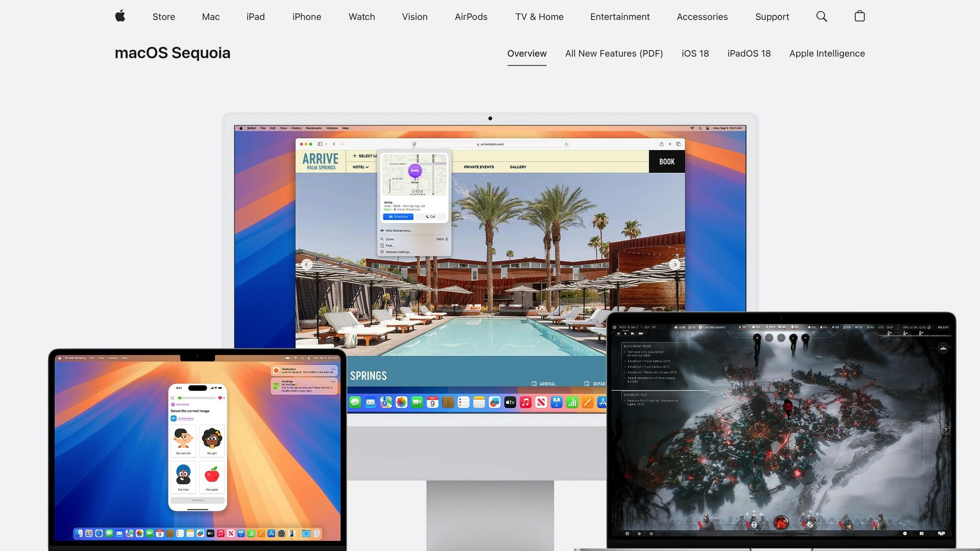Viewport: 980px width, 551px height.
Task: Select 'the woman' image in Duolingo
Action: 183,441
